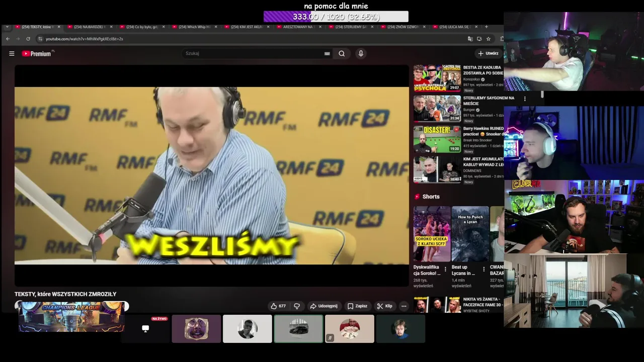Select the black car avatar participant tile
Image resolution: width=644 pixels, height=362 pixels.
(x=298, y=329)
